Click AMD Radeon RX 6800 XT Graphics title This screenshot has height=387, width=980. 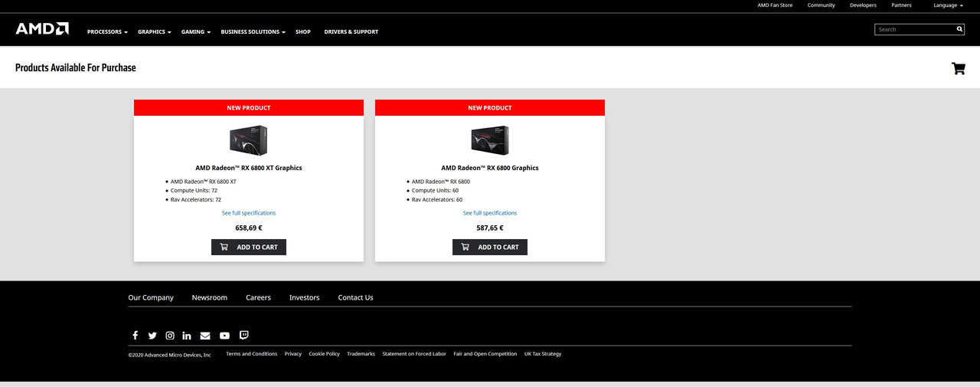[x=249, y=168]
